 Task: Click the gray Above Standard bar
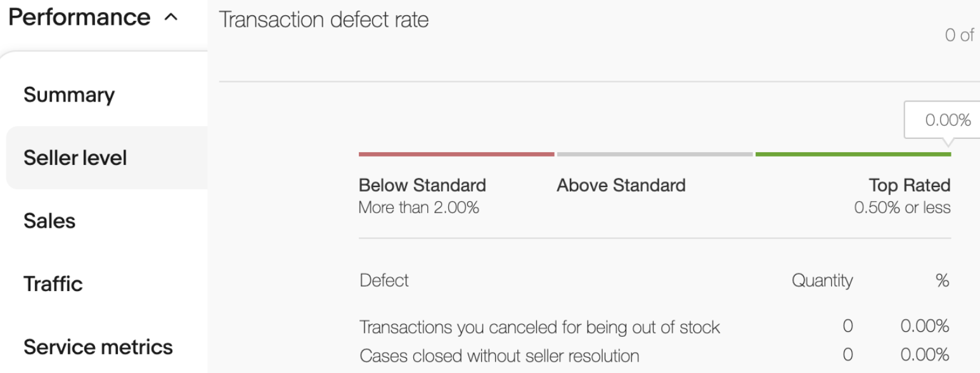654,154
